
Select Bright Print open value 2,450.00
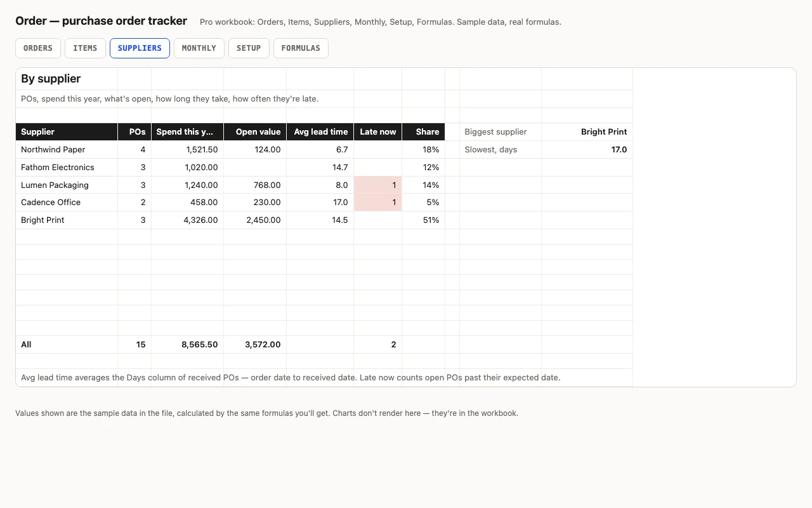coord(255,220)
